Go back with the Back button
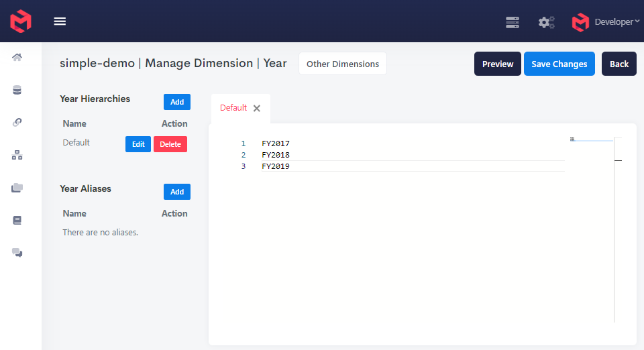This screenshot has width=644, height=350. click(619, 64)
